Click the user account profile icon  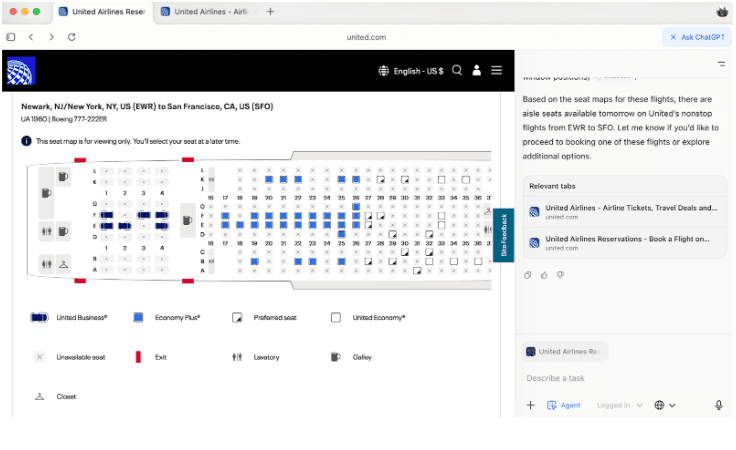tap(477, 71)
